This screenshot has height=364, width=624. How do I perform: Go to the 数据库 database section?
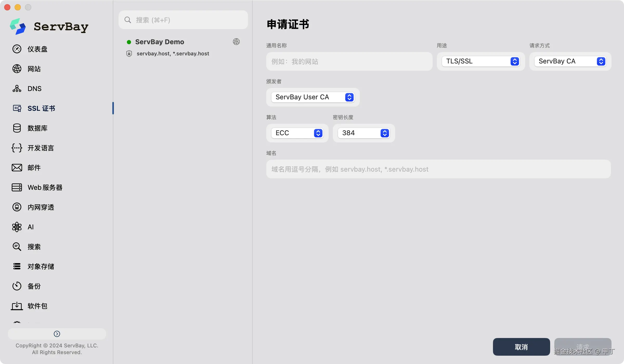(x=37, y=128)
